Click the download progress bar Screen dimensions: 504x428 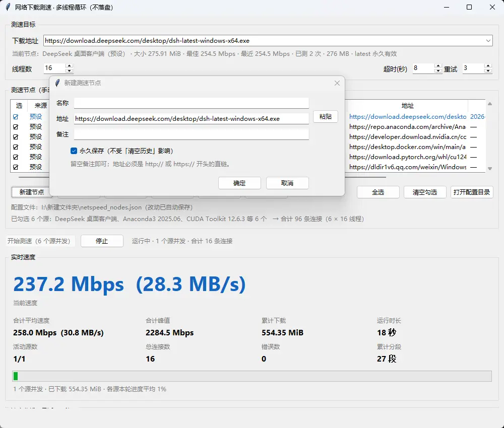(x=252, y=376)
